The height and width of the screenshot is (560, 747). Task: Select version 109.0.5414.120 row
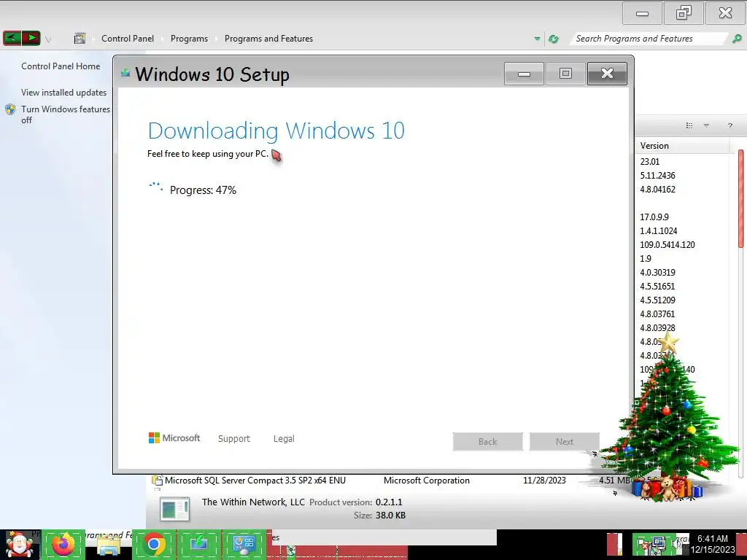click(667, 245)
